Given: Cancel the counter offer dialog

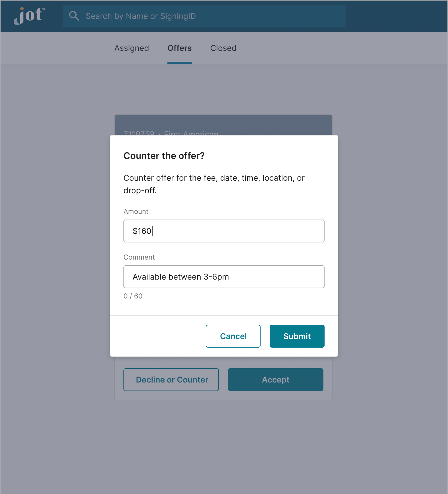Looking at the screenshot, I should pyautogui.click(x=233, y=336).
